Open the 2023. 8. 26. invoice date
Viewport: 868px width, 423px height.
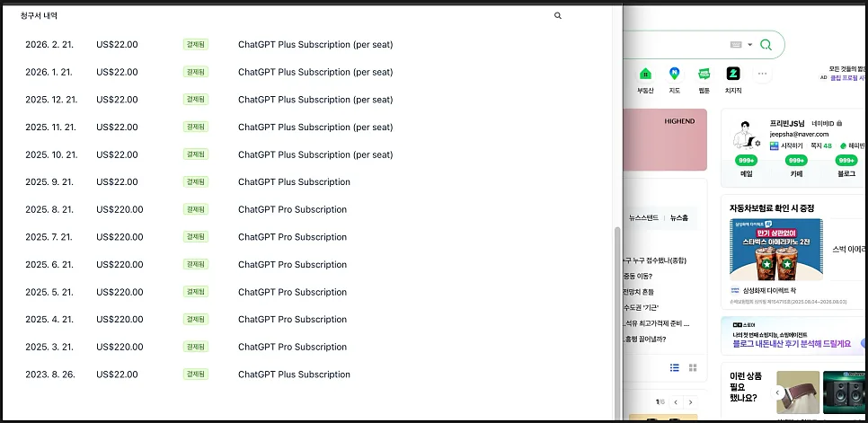49,375
